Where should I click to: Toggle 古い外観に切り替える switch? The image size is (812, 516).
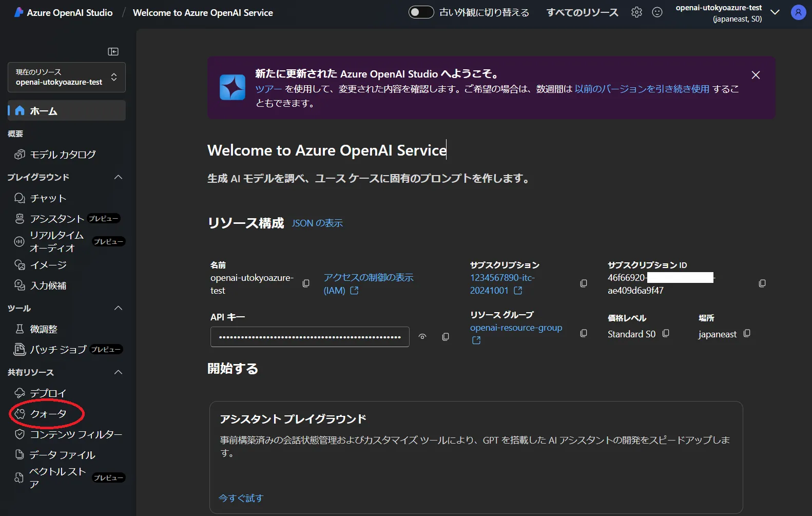tap(421, 12)
